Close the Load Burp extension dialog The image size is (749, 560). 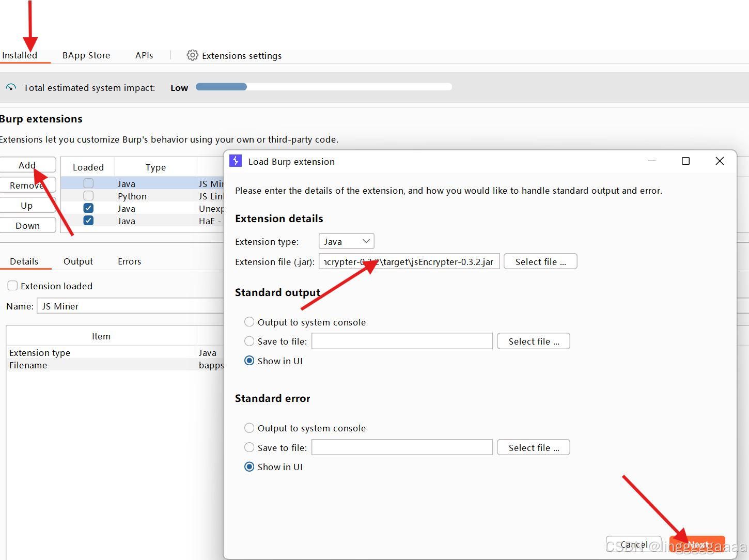coord(720,161)
